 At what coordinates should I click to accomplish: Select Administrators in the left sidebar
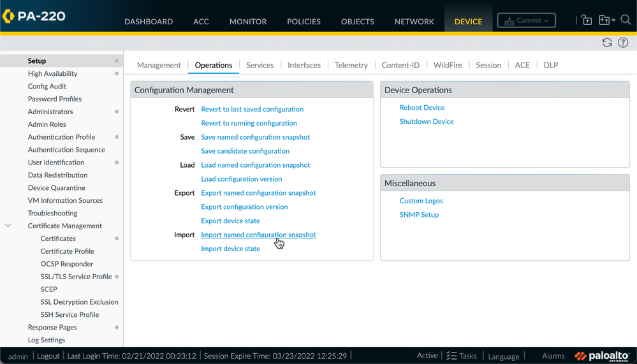tap(50, 112)
